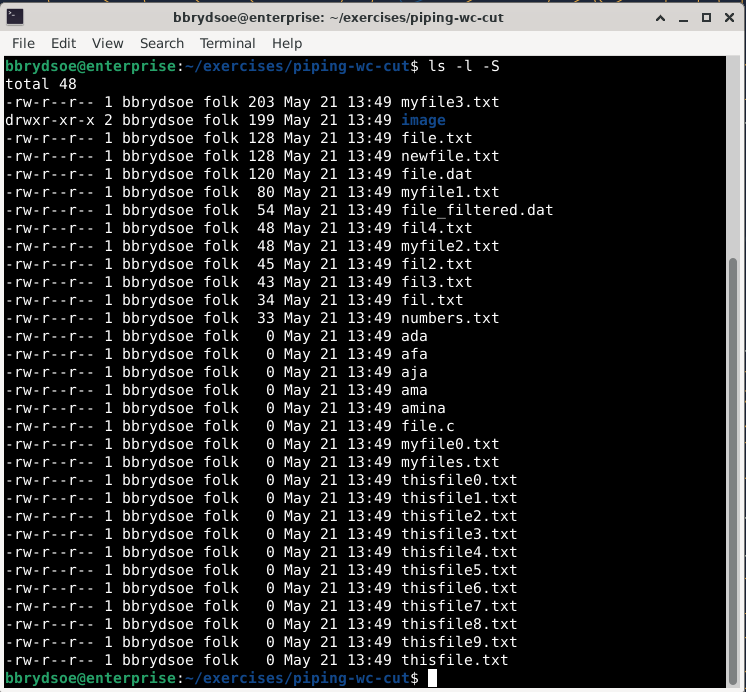Close the terminal window
746x692 pixels.
click(729, 17)
